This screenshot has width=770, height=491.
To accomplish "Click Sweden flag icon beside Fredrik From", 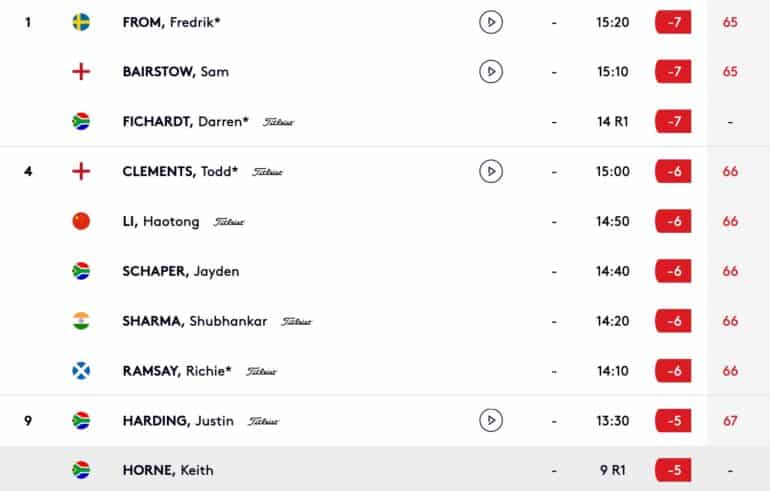I will point(81,22).
